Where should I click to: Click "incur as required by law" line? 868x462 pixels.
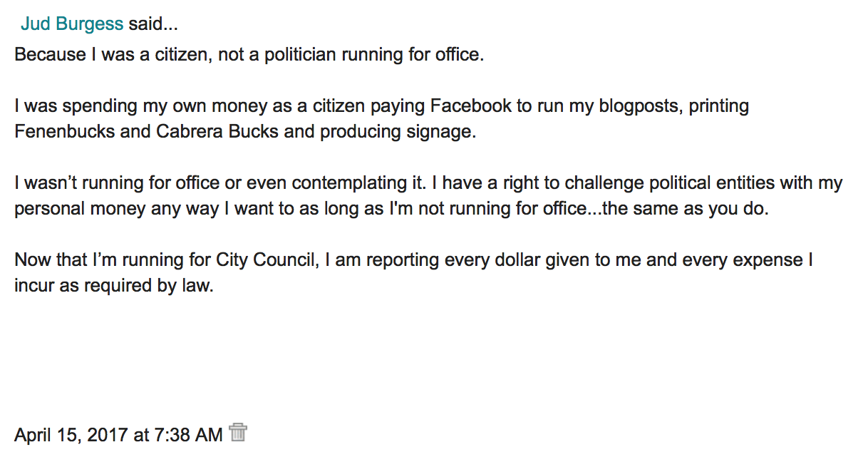[114, 286]
